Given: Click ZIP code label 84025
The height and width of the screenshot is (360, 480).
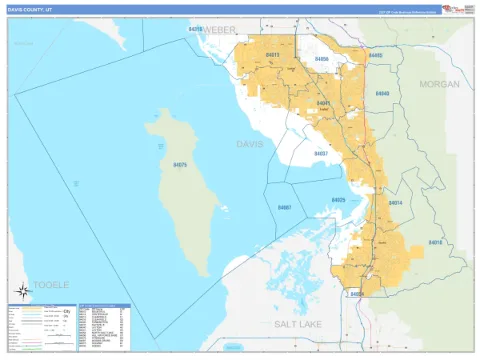Looking at the screenshot, I should (338, 200).
